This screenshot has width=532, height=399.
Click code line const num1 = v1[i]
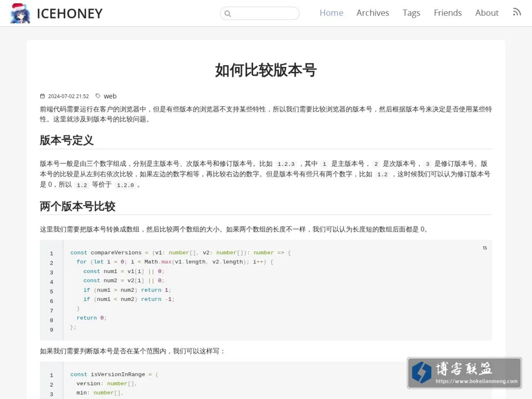tap(124, 271)
